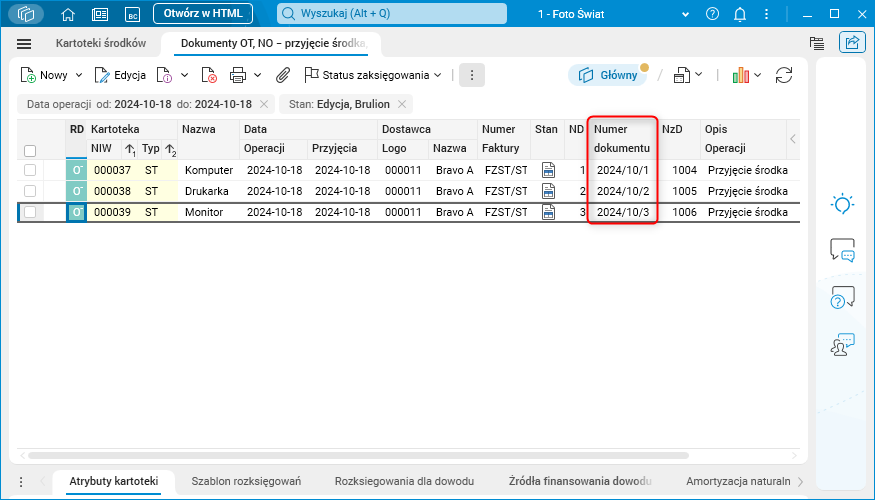Click Stan document icon in Monitor row

549,212
